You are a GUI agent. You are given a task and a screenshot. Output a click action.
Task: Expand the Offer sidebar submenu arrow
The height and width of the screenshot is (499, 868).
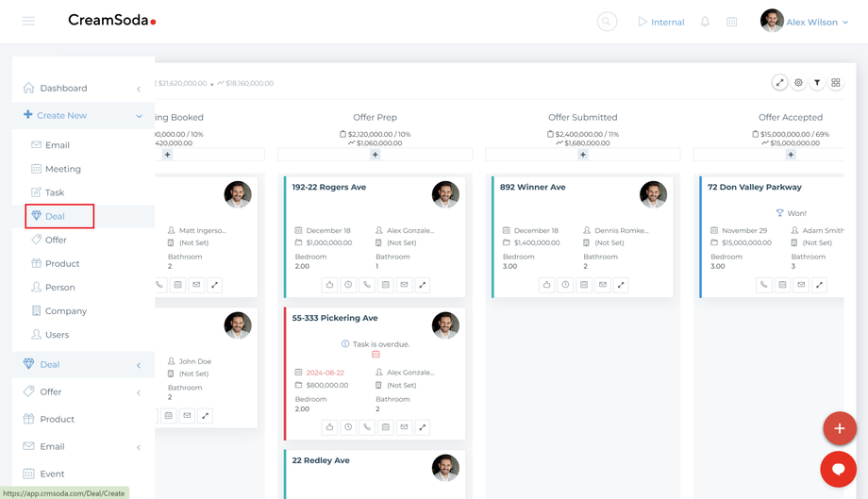[139, 392]
